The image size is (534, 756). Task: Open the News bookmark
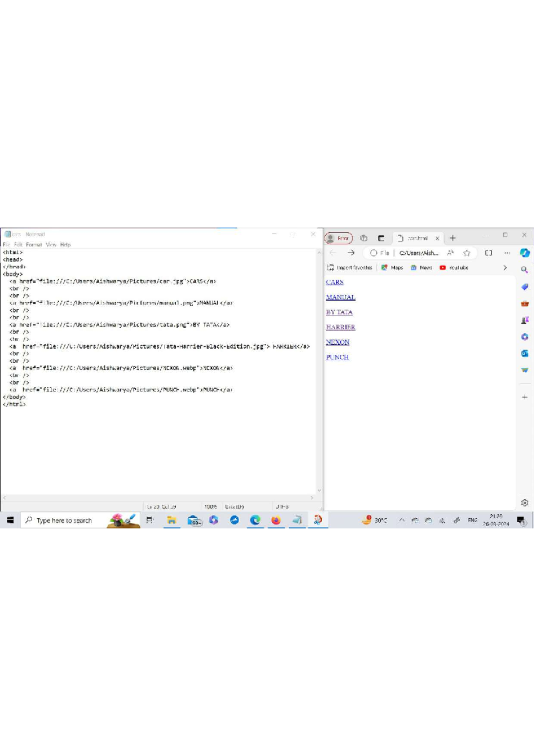click(421, 268)
